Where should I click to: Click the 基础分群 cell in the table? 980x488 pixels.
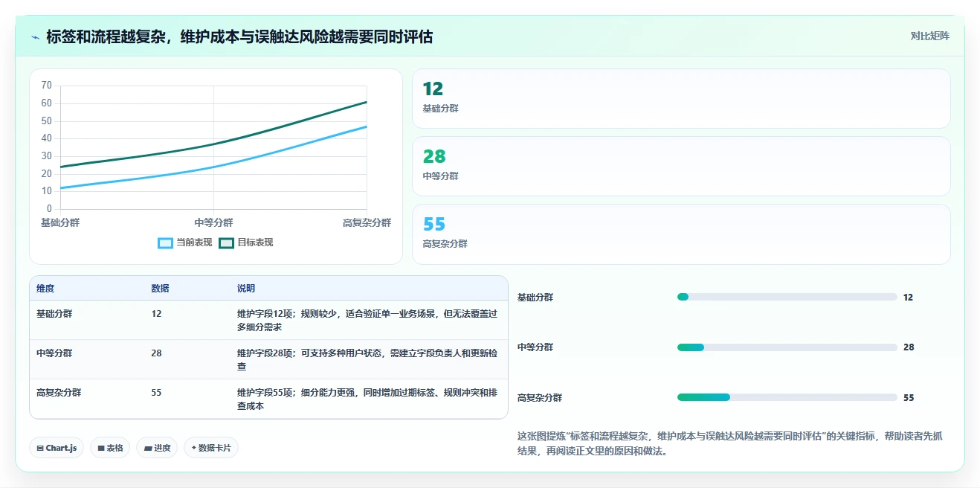click(x=54, y=314)
